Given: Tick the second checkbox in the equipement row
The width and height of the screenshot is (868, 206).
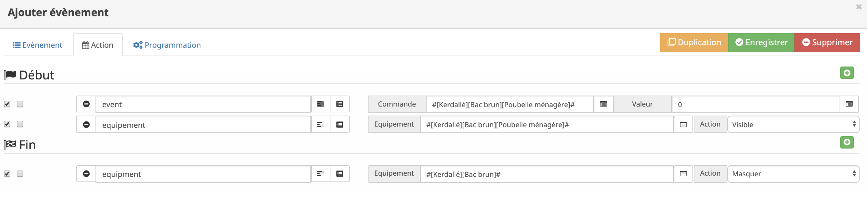Looking at the screenshot, I should coord(20,124).
